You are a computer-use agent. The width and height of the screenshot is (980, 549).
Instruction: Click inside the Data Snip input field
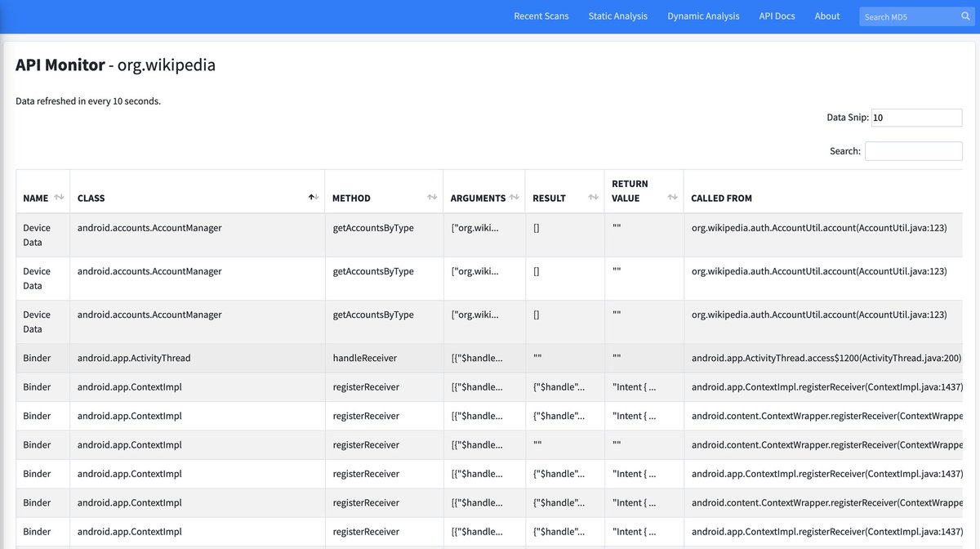coord(916,117)
